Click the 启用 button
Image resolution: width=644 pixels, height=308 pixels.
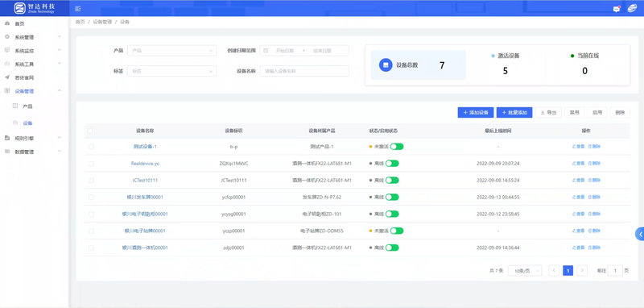pos(597,112)
